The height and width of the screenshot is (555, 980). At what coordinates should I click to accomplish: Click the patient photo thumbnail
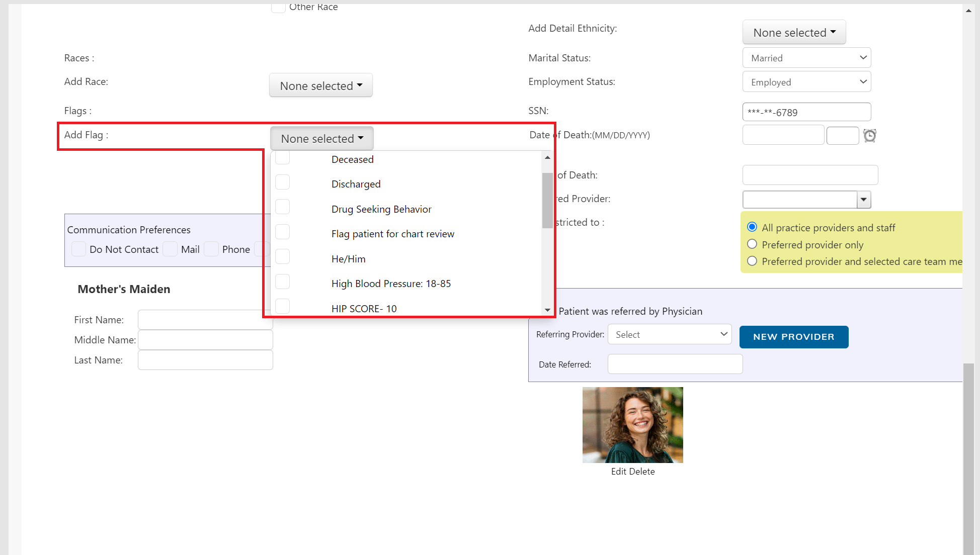(632, 425)
